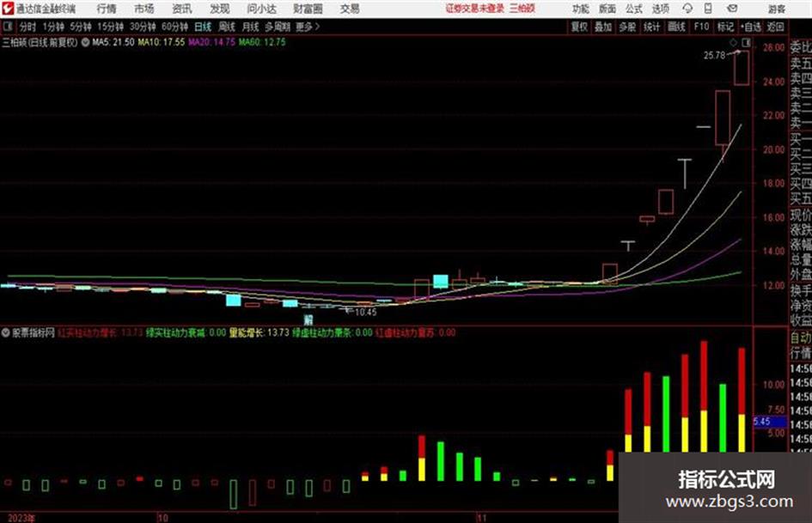Open the 交易 menu

(x=350, y=9)
